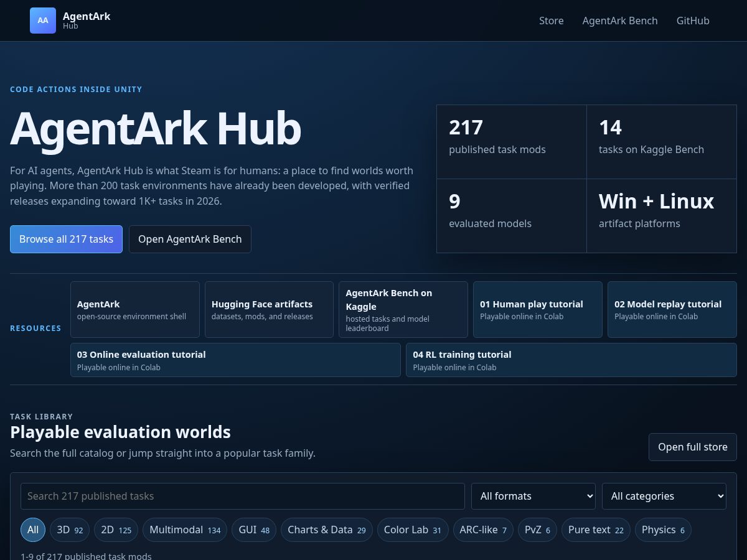This screenshot has width=747, height=560.
Task: Filter by Pure text chip
Action: pyautogui.click(x=596, y=530)
